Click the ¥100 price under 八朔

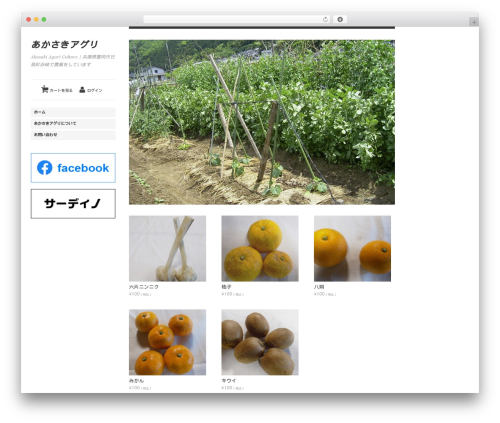coord(325,294)
